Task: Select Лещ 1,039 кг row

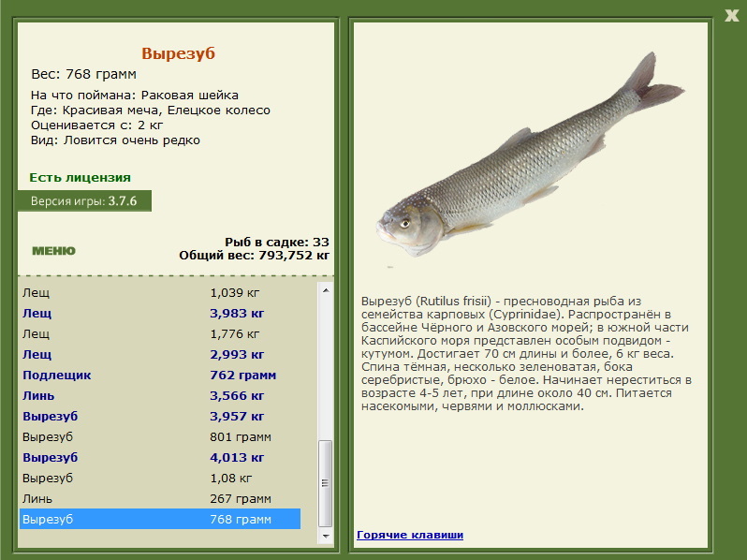Action: click(161, 292)
